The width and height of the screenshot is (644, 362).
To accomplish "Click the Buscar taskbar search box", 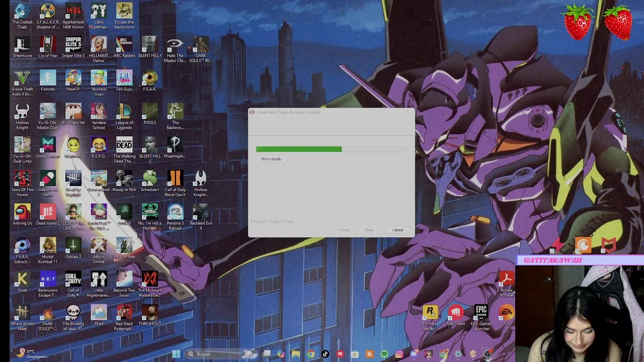I will tap(221, 354).
